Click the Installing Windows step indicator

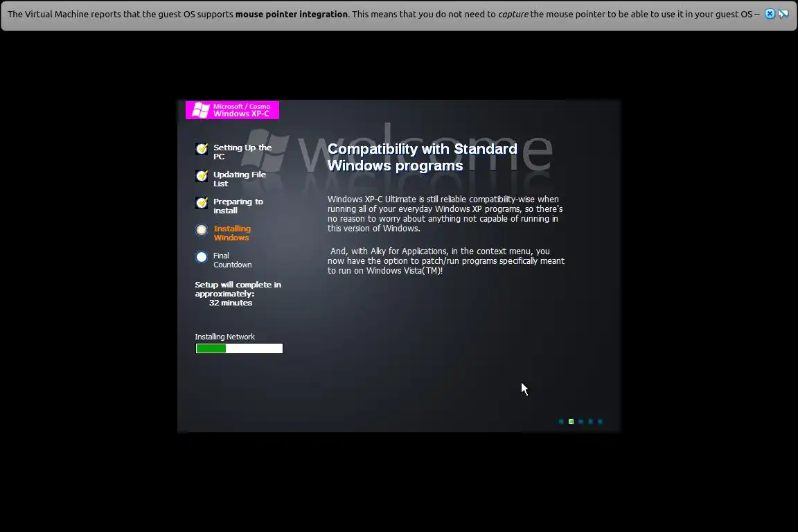pos(202,230)
